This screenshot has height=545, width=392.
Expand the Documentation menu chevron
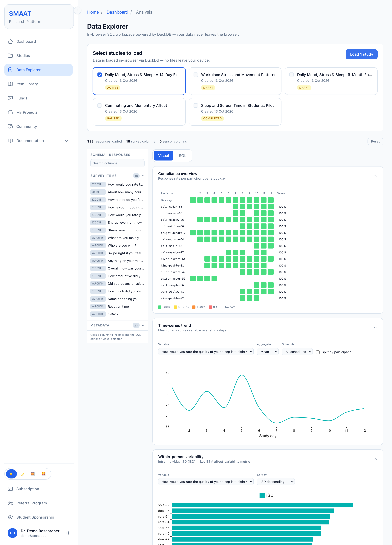67,141
